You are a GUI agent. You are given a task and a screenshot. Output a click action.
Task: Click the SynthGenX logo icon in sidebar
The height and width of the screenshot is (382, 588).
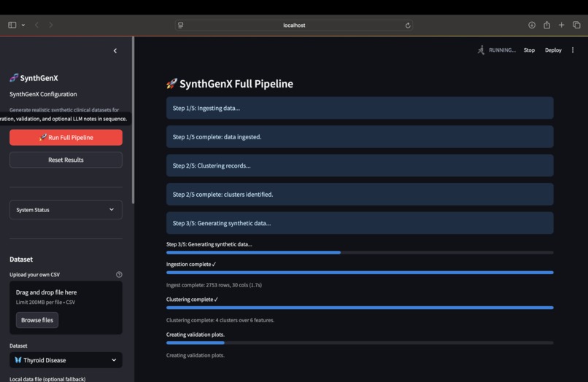click(x=14, y=77)
